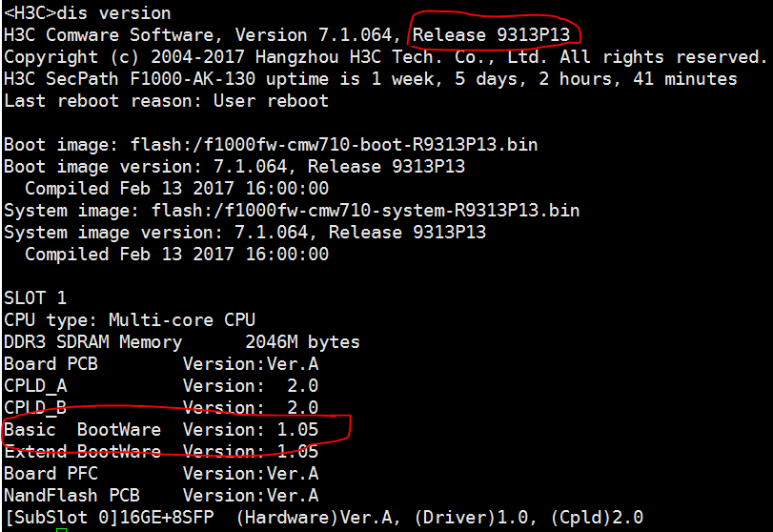Click the circled 'Basic BootWare' version line

(160, 430)
